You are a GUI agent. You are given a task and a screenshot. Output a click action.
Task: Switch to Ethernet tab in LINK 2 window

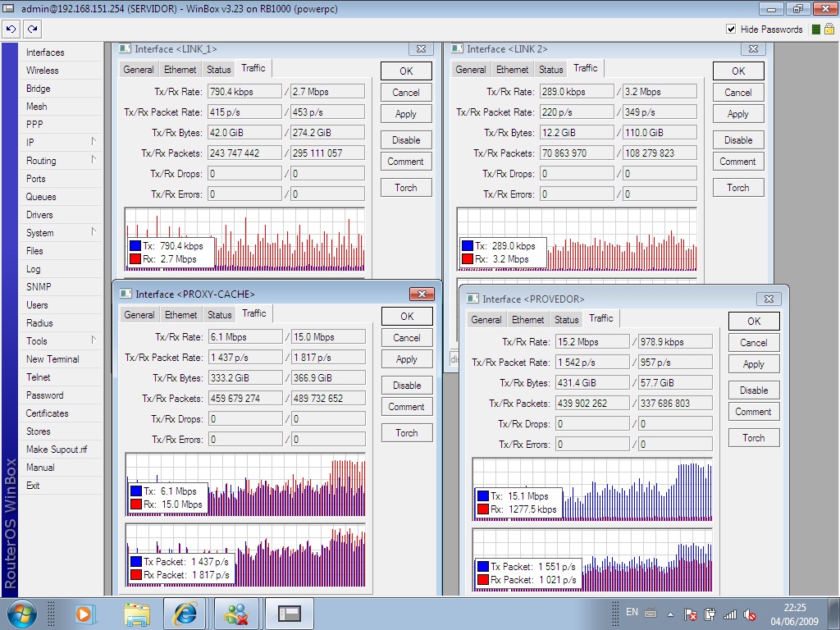tap(512, 70)
